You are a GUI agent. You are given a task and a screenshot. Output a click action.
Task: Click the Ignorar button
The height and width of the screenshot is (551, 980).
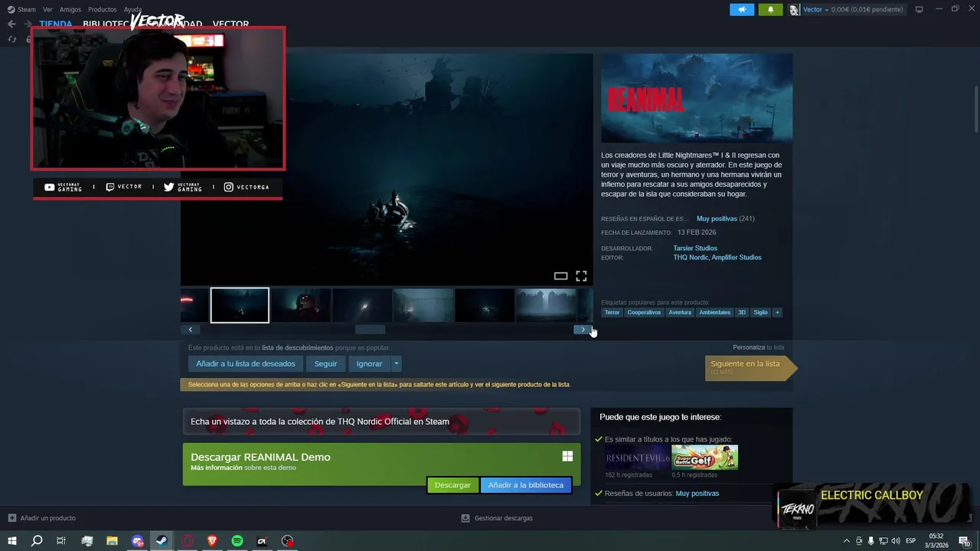pyautogui.click(x=369, y=364)
